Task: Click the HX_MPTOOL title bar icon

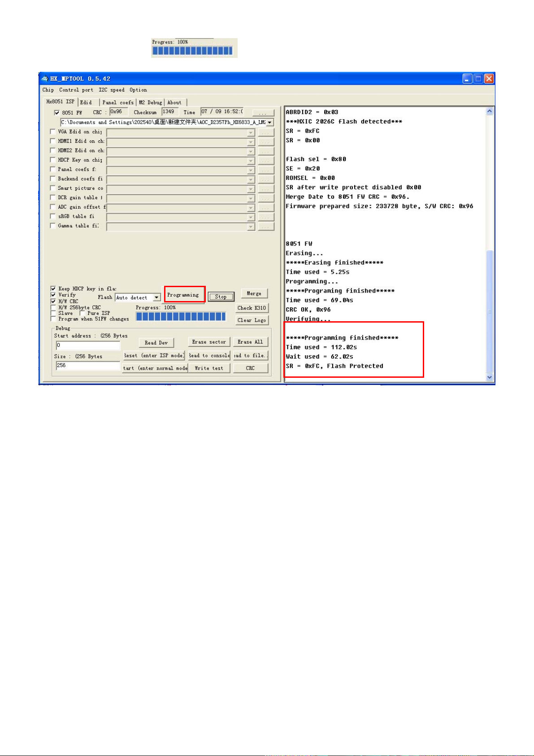Action: tap(45, 79)
